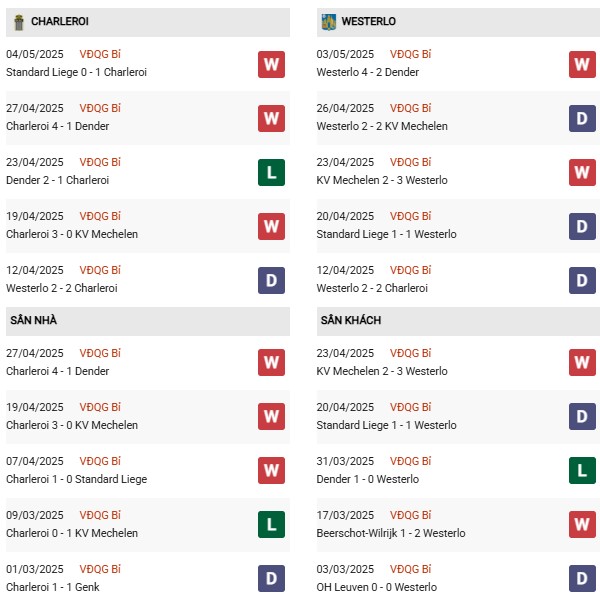
Task: Select the SÂN NHÀ section header
Action: click(x=148, y=321)
